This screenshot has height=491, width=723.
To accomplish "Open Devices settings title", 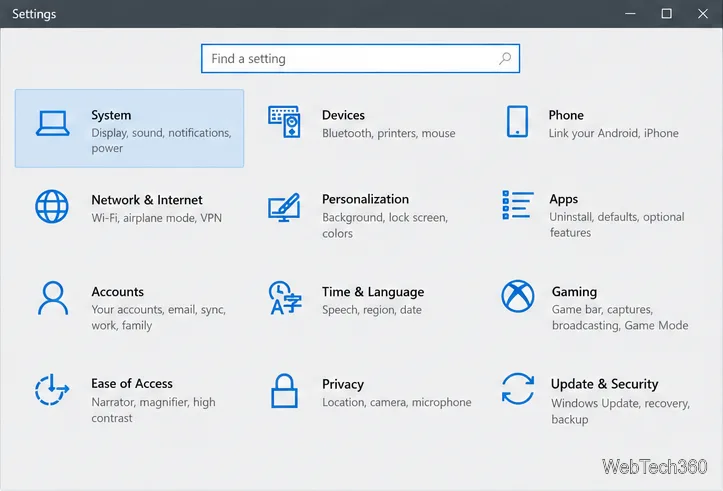I will [x=343, y=115].
